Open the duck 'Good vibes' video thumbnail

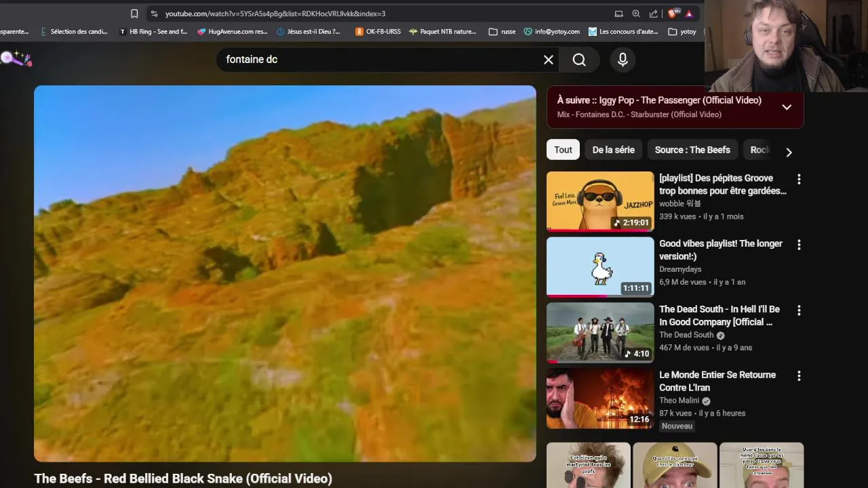pyautogui.click(x=600, y=267)
